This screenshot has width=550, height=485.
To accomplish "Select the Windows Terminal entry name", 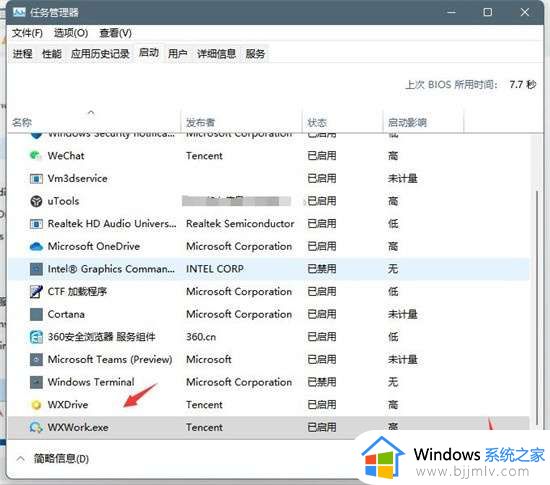I will 91,382.
